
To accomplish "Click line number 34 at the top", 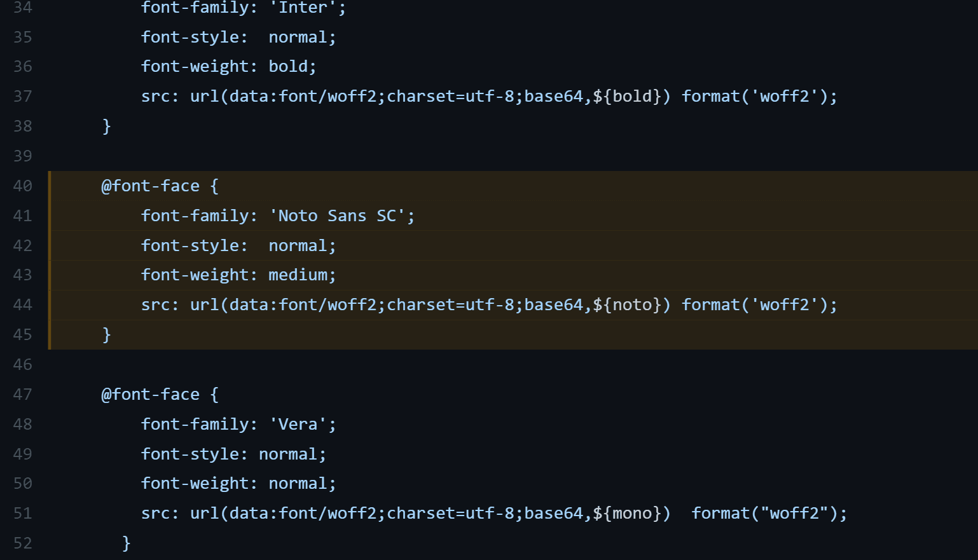I will (x=23, y=8).
